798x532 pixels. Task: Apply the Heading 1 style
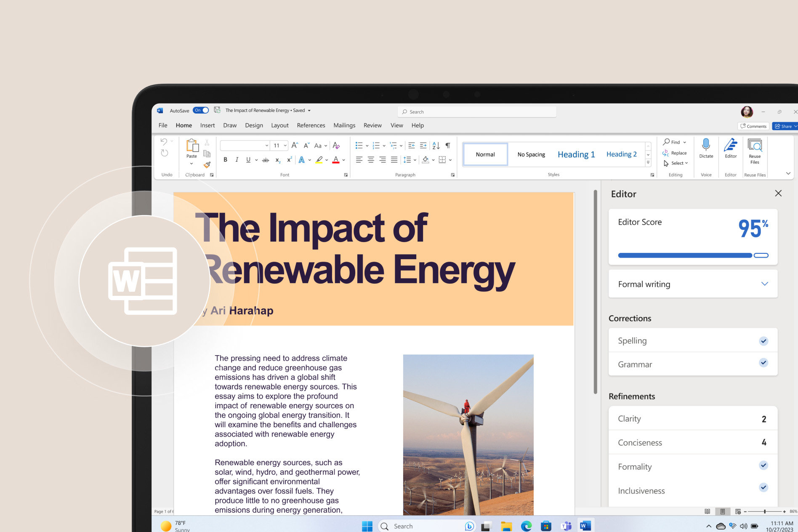coord(576,154)
